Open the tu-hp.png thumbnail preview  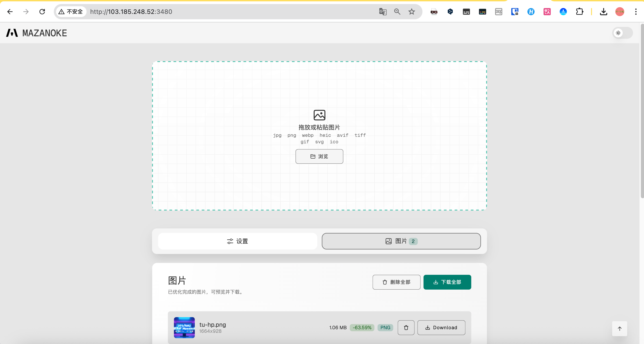point(184,327)
